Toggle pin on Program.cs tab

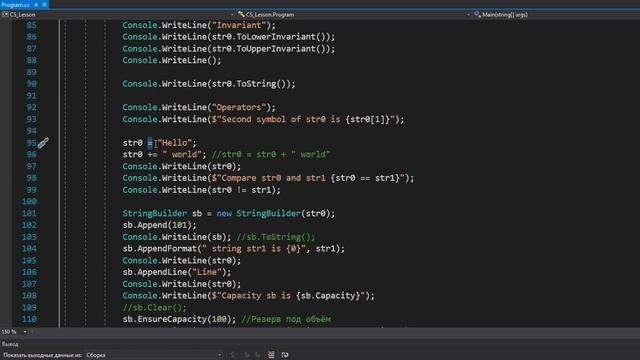pos(36,4)
